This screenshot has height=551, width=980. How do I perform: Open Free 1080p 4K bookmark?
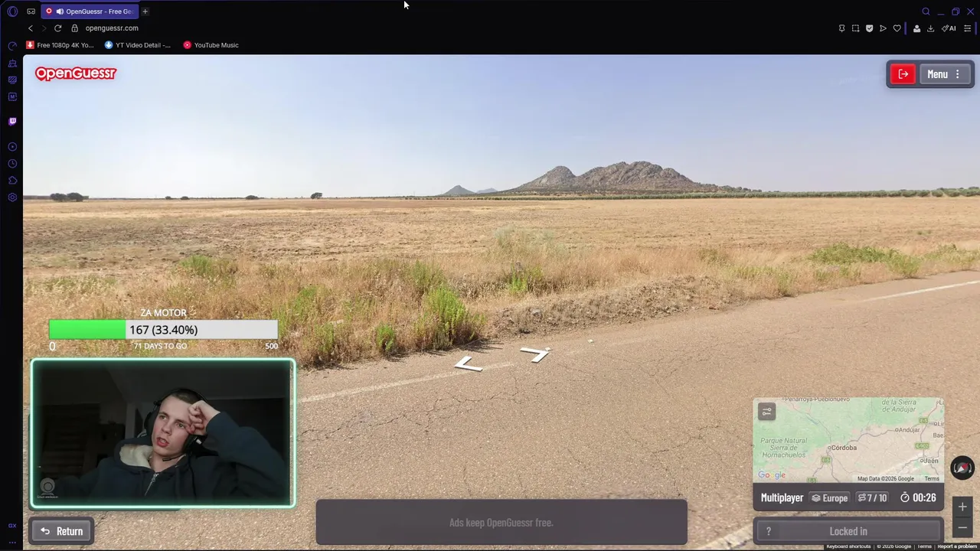60,45
